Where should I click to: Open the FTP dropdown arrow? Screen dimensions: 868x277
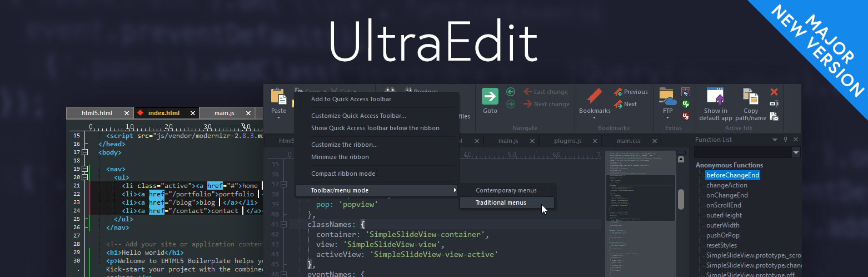667,117
